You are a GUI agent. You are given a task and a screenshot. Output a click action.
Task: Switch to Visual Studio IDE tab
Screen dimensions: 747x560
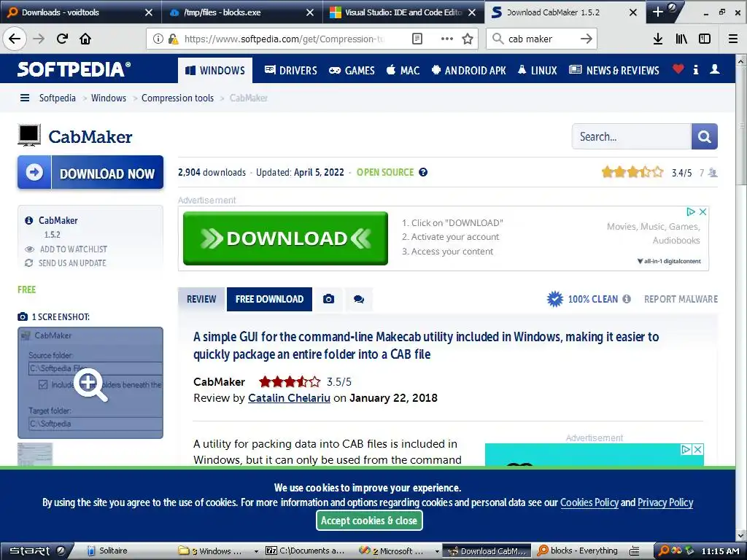click(403, 12)
